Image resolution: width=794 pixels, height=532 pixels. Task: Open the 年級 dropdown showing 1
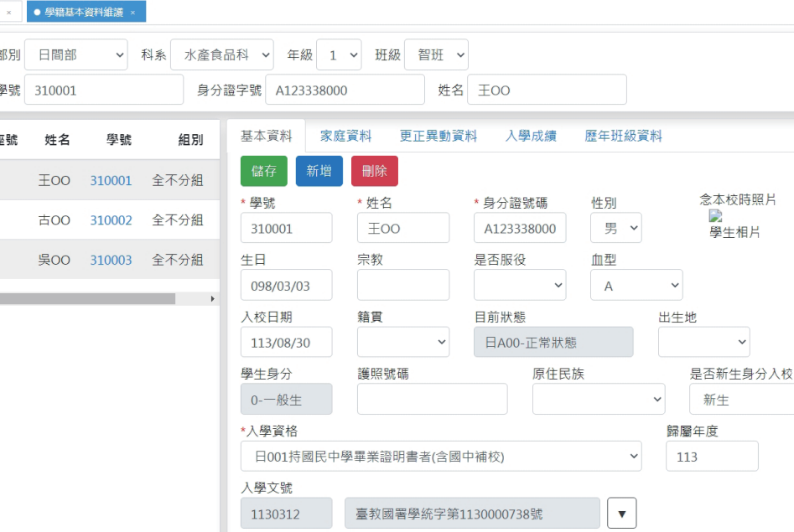coord(339,54)
